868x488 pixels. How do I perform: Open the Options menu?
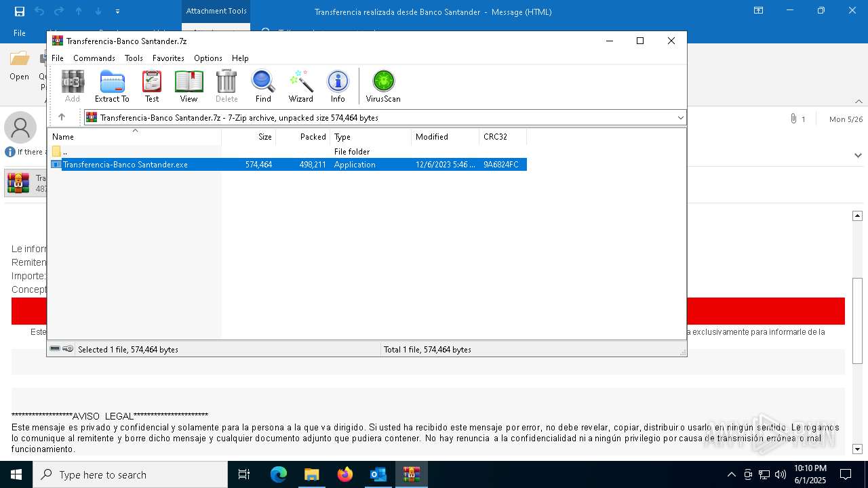(x=208, y=58)
